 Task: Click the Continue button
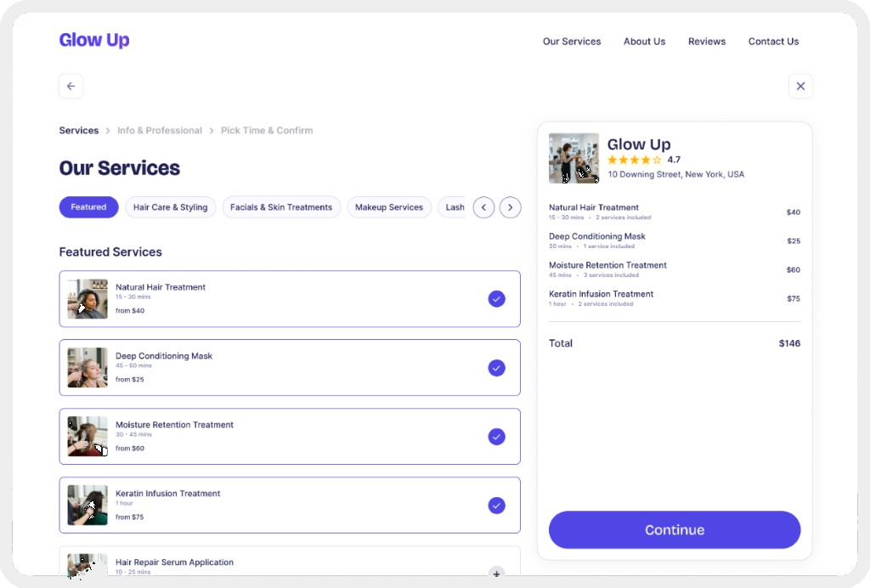coord(674,529)
